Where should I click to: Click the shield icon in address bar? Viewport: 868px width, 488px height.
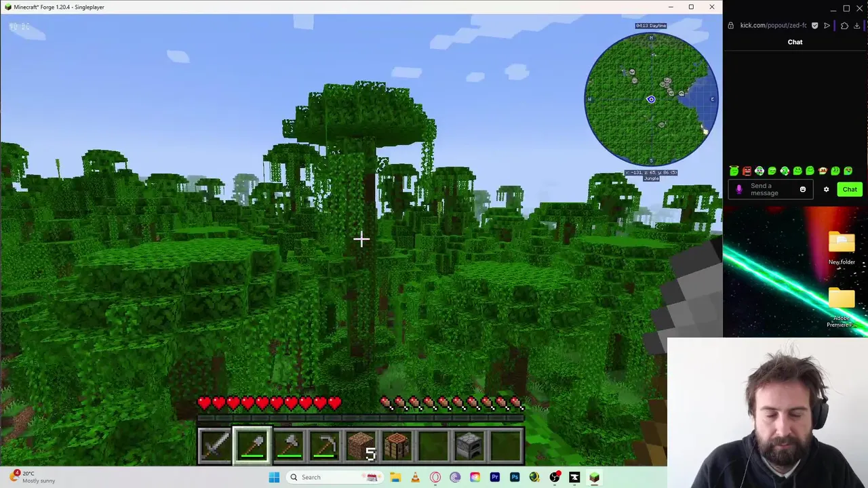815,26
